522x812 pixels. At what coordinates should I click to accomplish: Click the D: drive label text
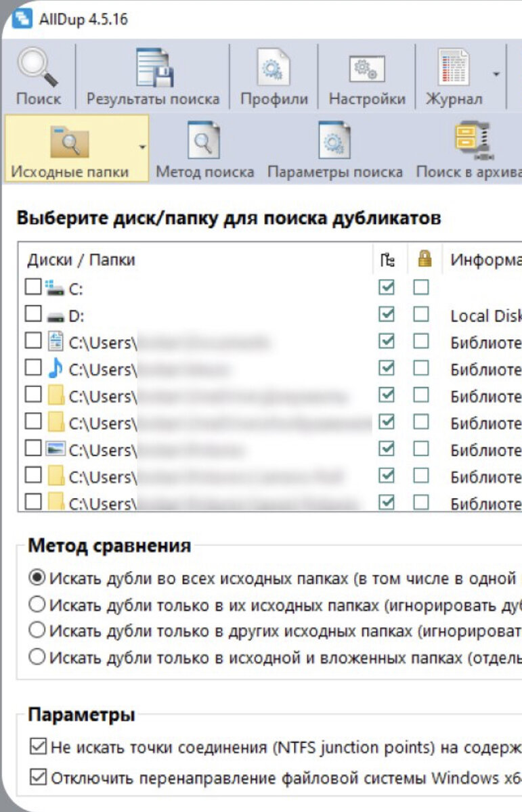(77, 315)
